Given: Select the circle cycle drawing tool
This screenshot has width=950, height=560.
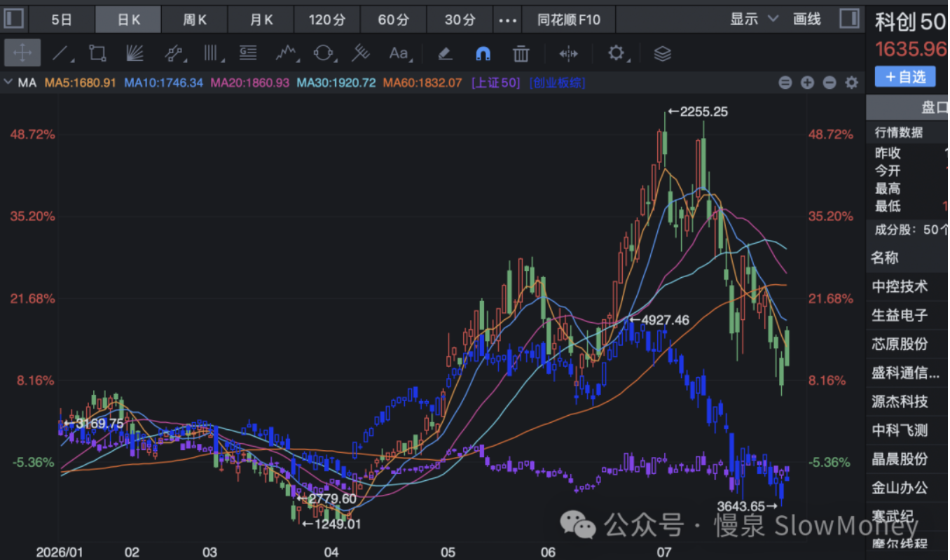Looking at the screenshot, I should pos(324,53).
